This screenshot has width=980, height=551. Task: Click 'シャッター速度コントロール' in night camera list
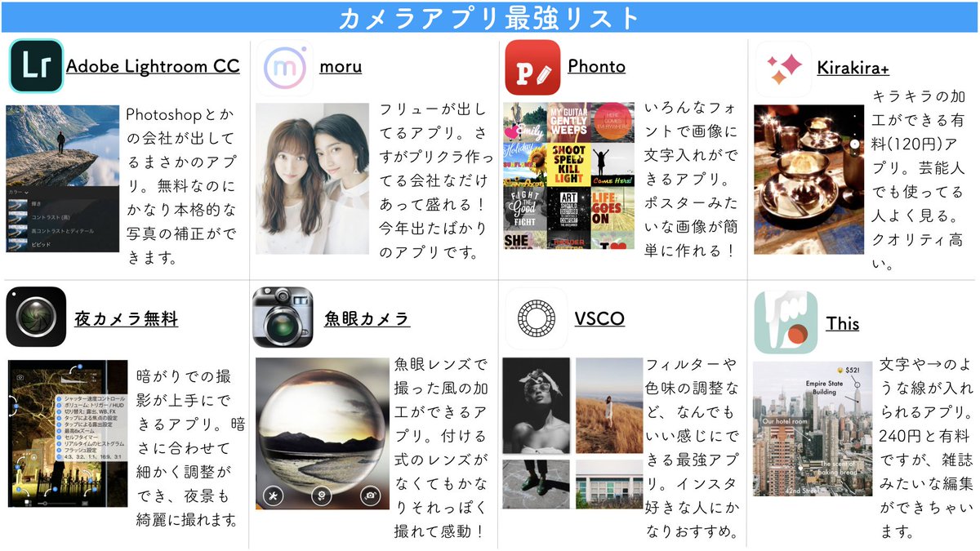[x=95, y=399]
